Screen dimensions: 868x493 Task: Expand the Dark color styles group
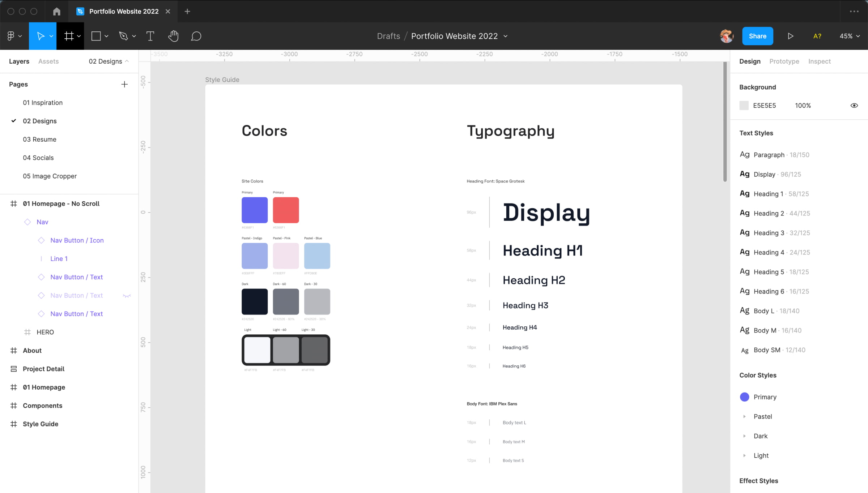[744, 436]
